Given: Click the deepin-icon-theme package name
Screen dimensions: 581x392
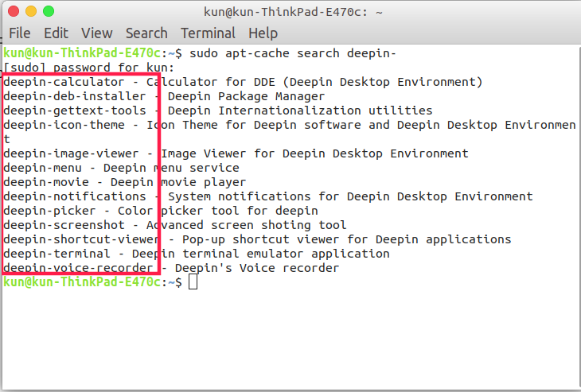Looking at the screenshot, I should coord(64,125).
